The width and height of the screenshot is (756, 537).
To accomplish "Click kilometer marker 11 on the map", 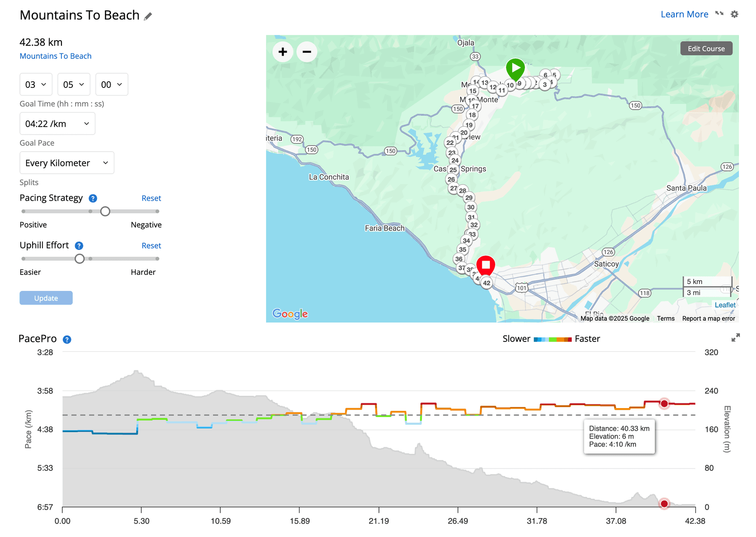I will (502, 90).
